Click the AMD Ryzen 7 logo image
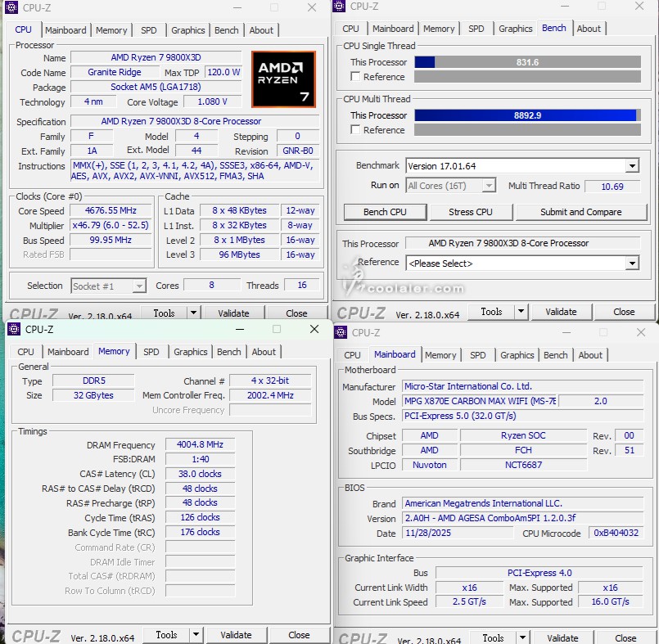The width and height of the screenshot is (659, 644). tap(284, 79)
